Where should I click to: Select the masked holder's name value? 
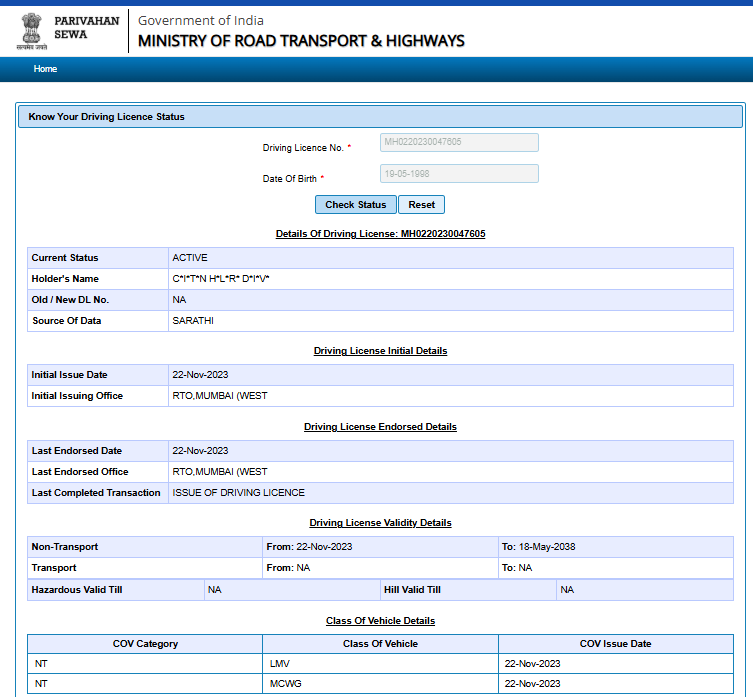(x=221, y=279)
